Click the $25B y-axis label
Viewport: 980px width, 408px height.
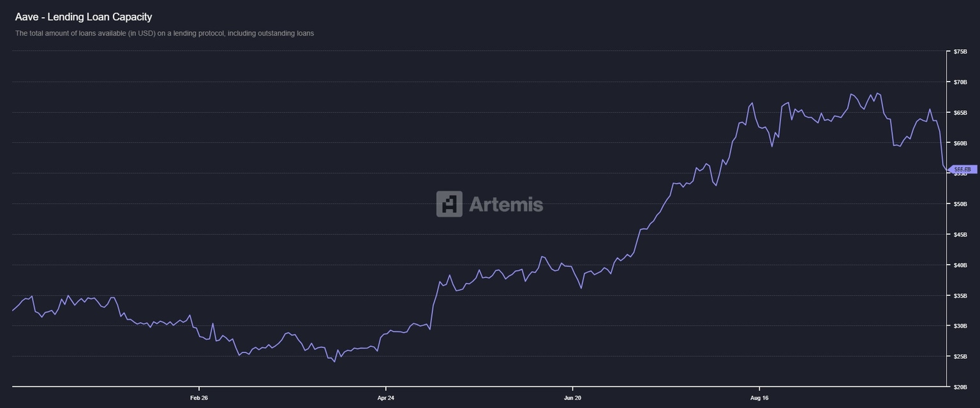tap(960, 356)
